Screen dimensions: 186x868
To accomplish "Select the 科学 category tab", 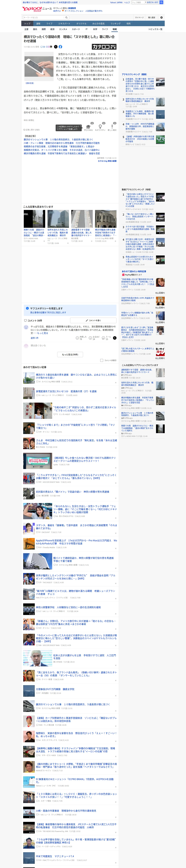I will (95, 29).
